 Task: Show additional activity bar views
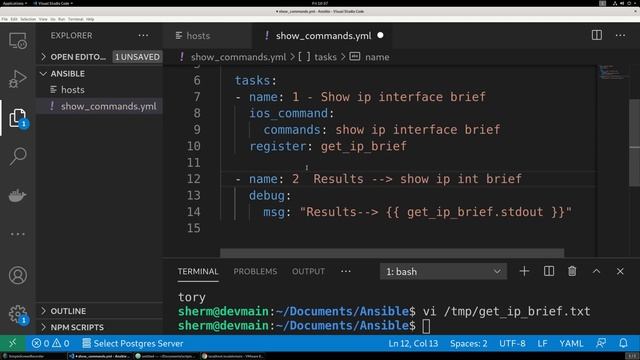18,234
